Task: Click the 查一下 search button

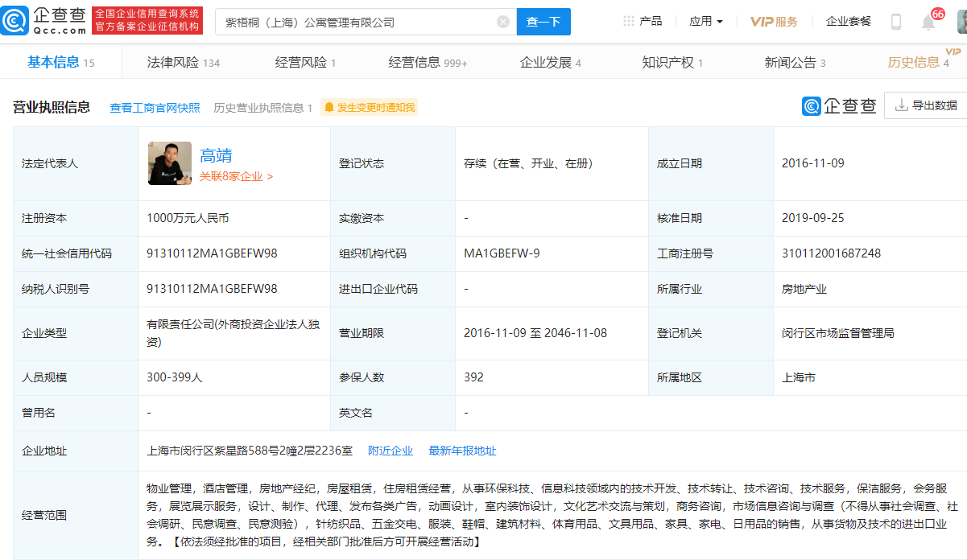Action: click(543, 22)
